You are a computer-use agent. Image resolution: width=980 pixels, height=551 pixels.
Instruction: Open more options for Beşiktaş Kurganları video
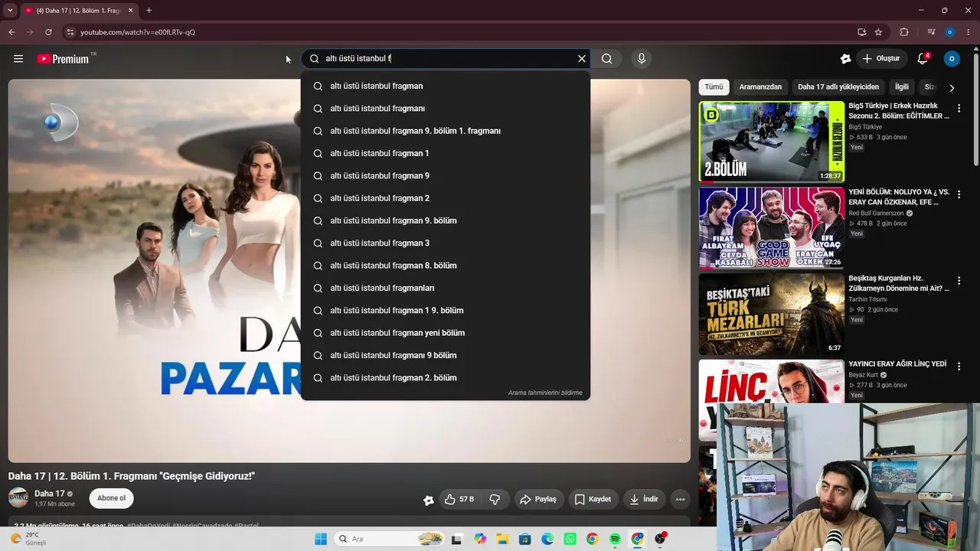(x=959, y=281)
